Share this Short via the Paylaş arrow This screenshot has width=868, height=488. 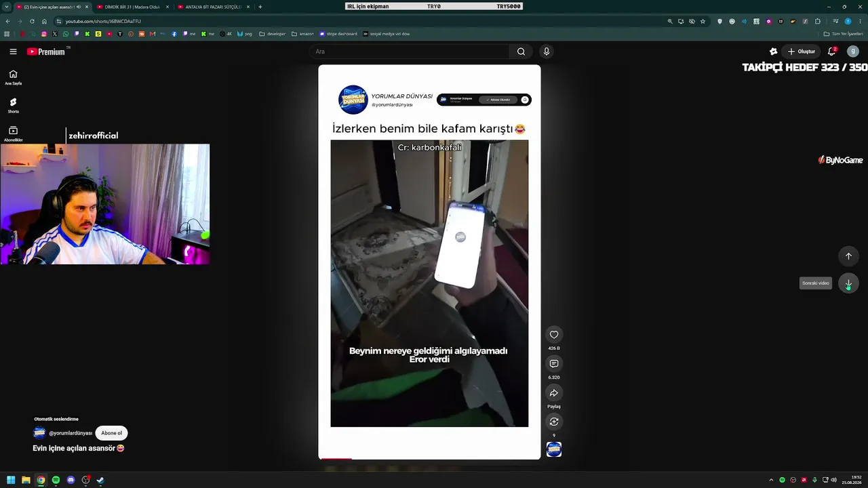(554, 393)
